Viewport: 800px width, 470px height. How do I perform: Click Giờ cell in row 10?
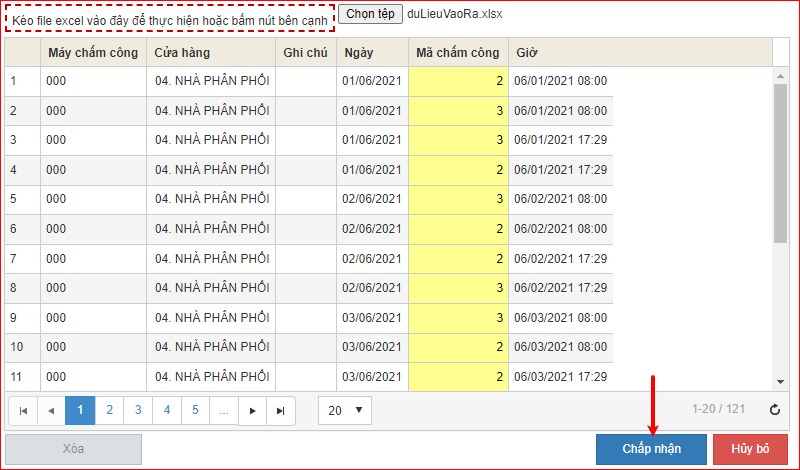[x=561, y=348]
